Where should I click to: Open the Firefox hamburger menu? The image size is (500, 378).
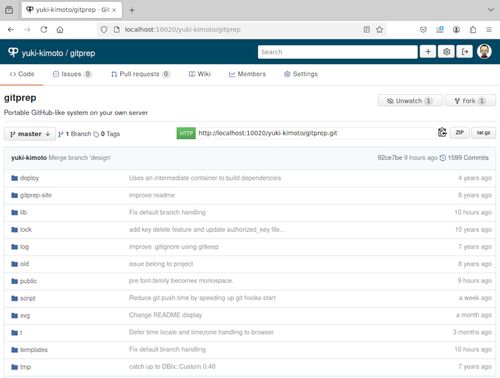(489, 30)
